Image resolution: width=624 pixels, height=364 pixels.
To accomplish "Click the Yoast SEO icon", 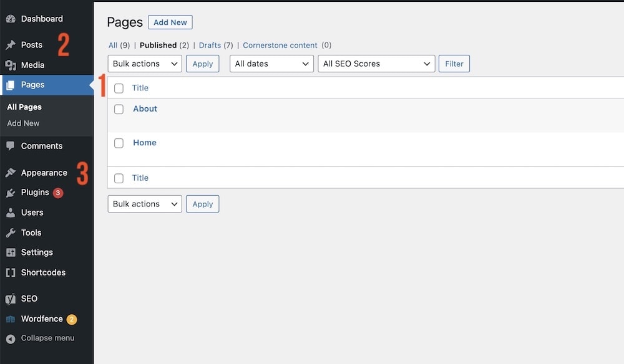I will click(x=11, y=299).
